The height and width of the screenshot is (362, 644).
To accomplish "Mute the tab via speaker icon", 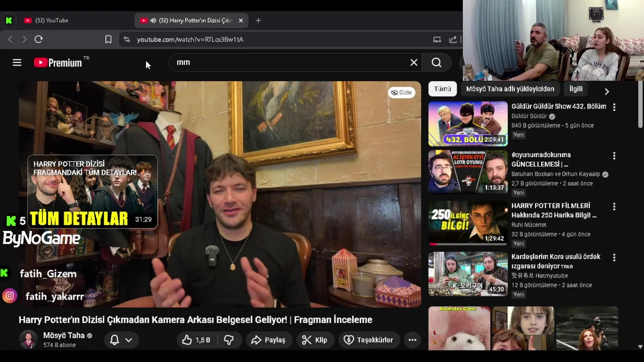I will [x=153, y=21].
